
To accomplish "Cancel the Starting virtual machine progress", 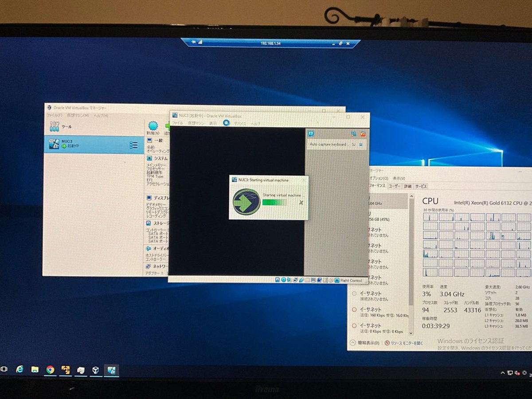I will click(301, 202).
